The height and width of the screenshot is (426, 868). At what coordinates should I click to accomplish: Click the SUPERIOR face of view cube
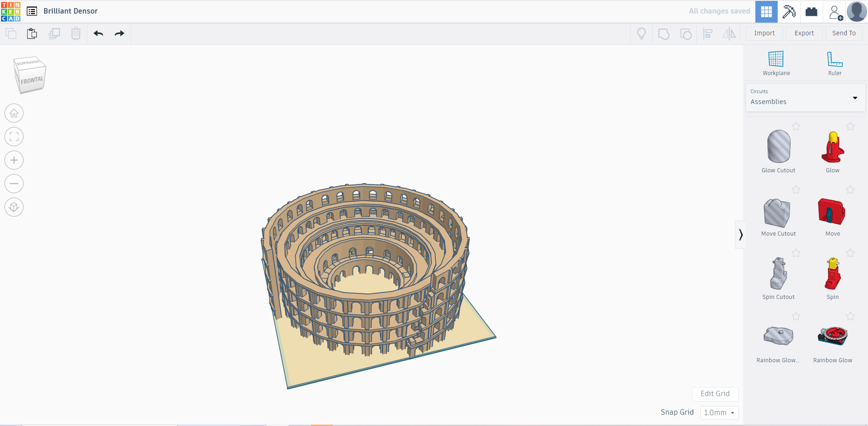click(28, 62)
